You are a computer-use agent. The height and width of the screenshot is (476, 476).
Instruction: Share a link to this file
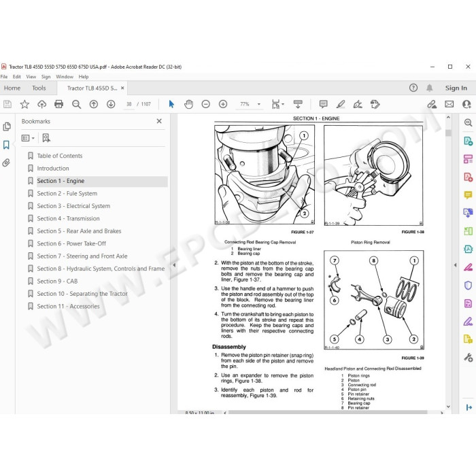(432, 105)
